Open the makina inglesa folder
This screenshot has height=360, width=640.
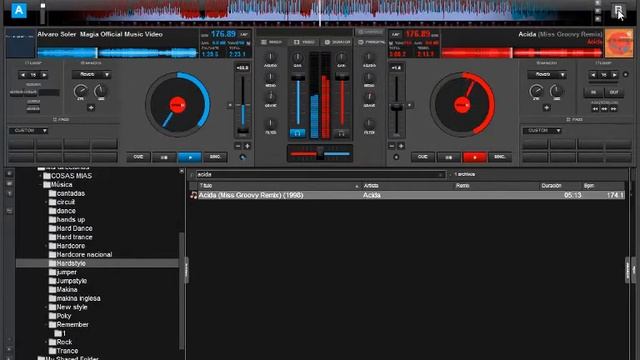click(75, 298)
